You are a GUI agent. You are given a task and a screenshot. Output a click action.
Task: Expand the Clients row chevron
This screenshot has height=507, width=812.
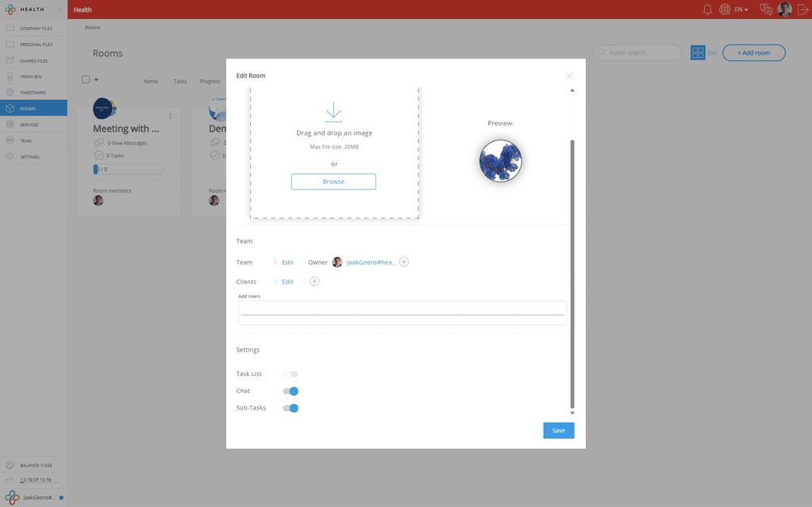click(x=275, y=282)
